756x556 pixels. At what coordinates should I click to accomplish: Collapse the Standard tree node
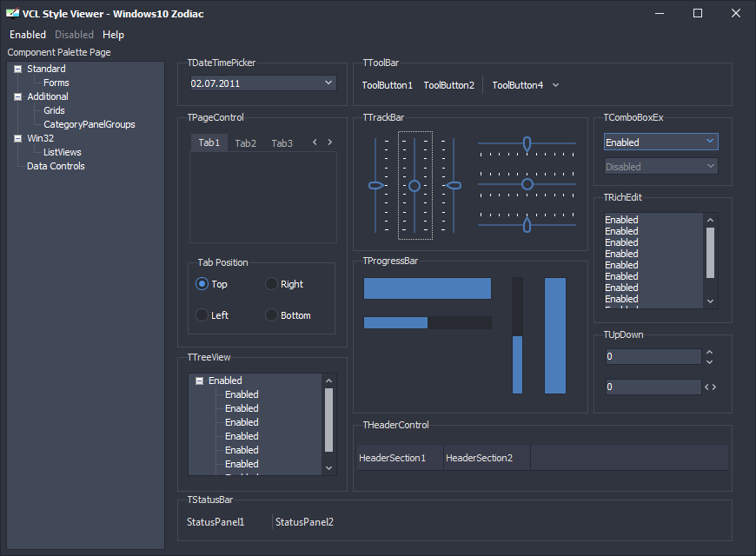pyautogui.click(x=18, y=69)
